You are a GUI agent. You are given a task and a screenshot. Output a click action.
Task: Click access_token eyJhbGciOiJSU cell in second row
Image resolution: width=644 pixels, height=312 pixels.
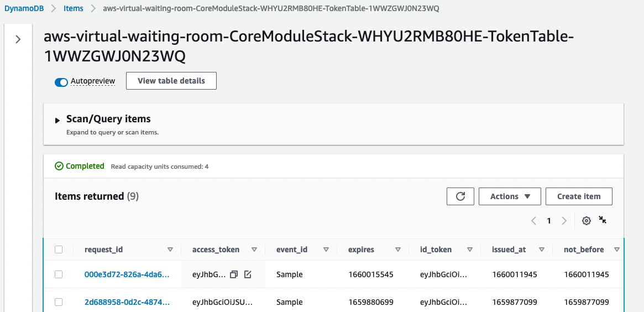[x=222, y=302]
